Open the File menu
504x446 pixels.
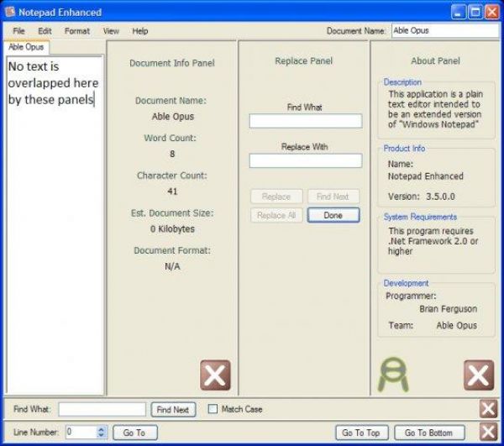click(x=18, y=31)
